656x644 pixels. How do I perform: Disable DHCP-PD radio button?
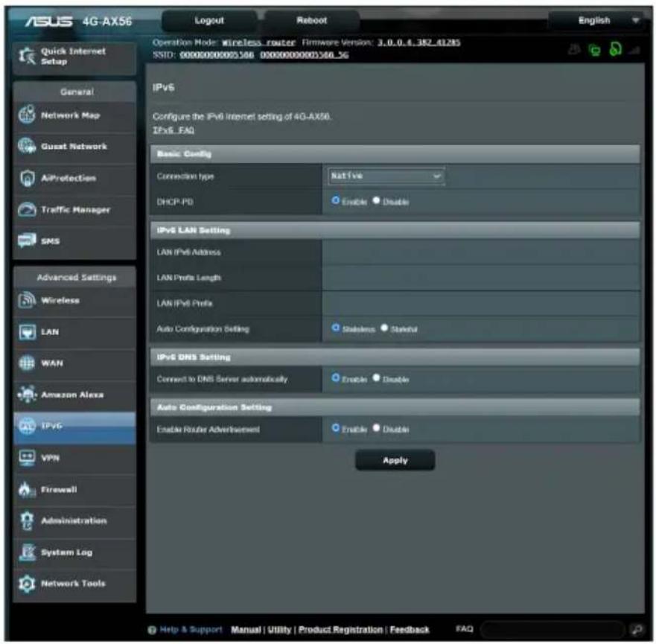click(x=376, y=200)
